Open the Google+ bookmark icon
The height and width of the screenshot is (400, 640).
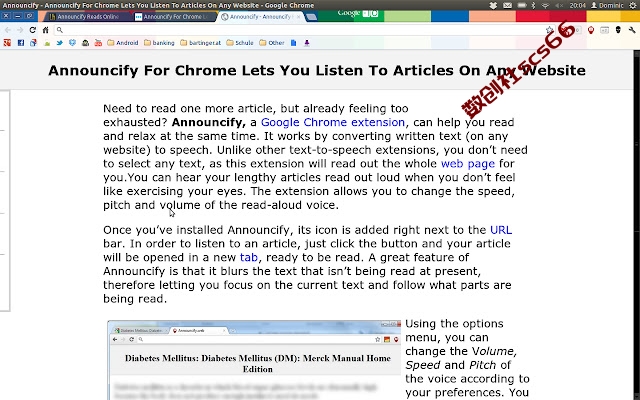(x=7, y=42)
